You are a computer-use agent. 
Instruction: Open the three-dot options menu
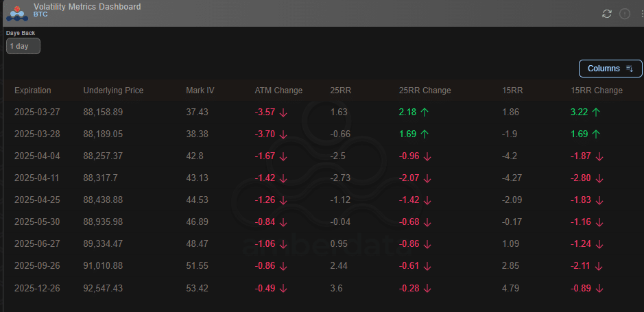tap(639, 14)
